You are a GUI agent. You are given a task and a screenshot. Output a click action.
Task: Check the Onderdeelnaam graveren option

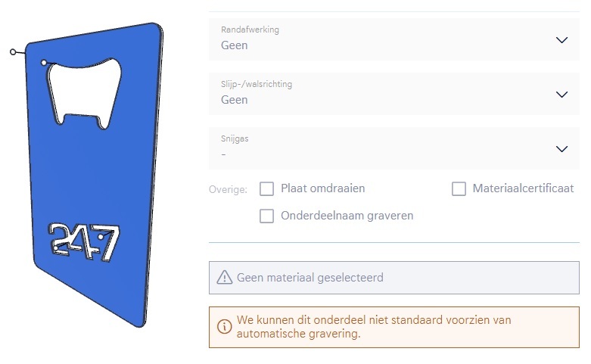point(266,216)
